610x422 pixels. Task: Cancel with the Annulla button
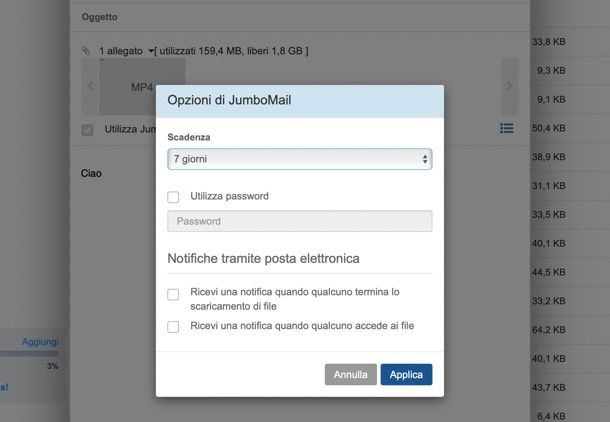point(351,375)
